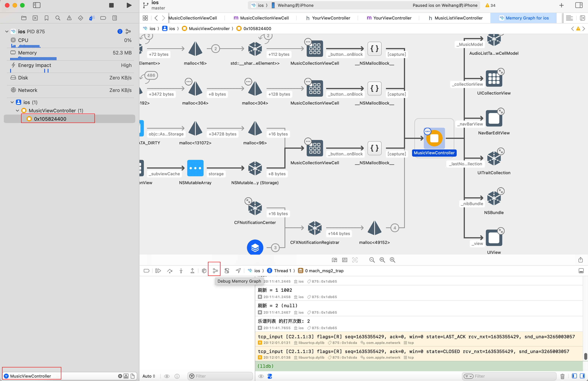Open Debug View Hierarchy
588x381 pixels.
(x=204, y=271)
